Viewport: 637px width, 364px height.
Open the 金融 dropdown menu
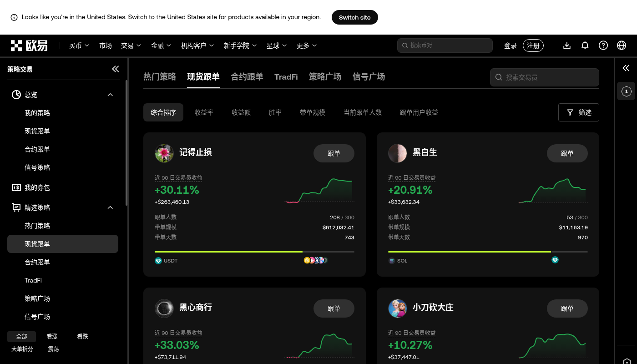[161, 45]
